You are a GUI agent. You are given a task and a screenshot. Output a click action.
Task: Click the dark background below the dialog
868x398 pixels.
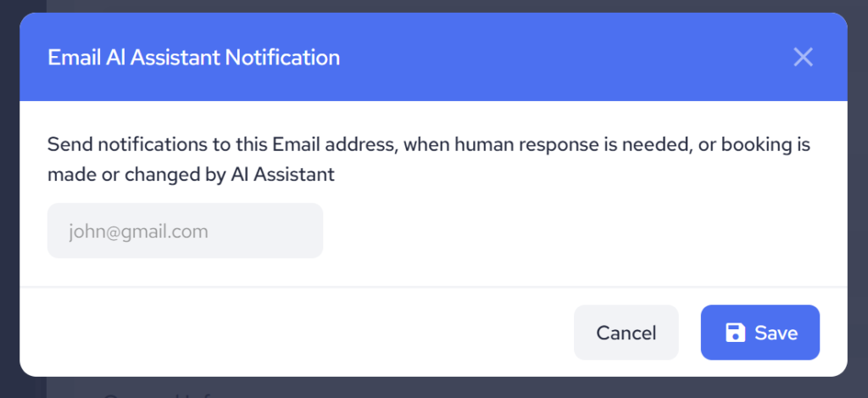(424, 389)
